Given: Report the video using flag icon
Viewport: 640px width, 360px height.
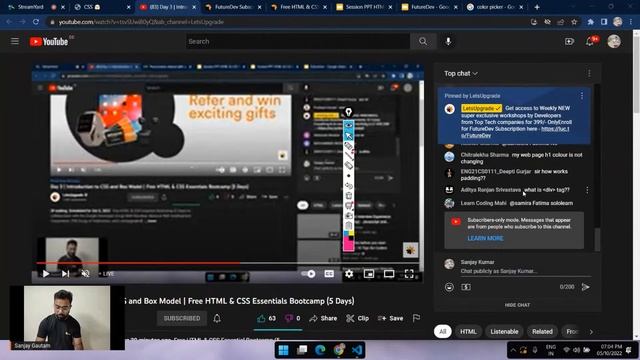Looking at the screenshot, I should click(x=416, y=318).
